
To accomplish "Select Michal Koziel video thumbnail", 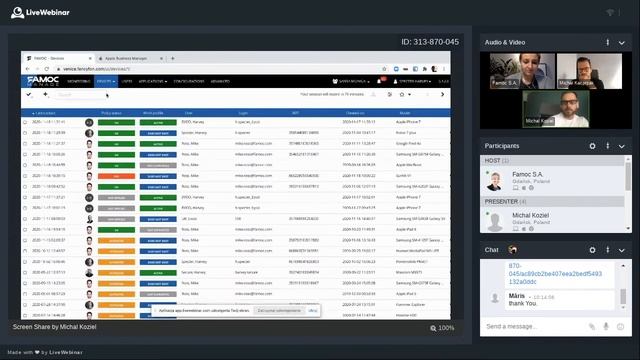I will coord(556,109).
